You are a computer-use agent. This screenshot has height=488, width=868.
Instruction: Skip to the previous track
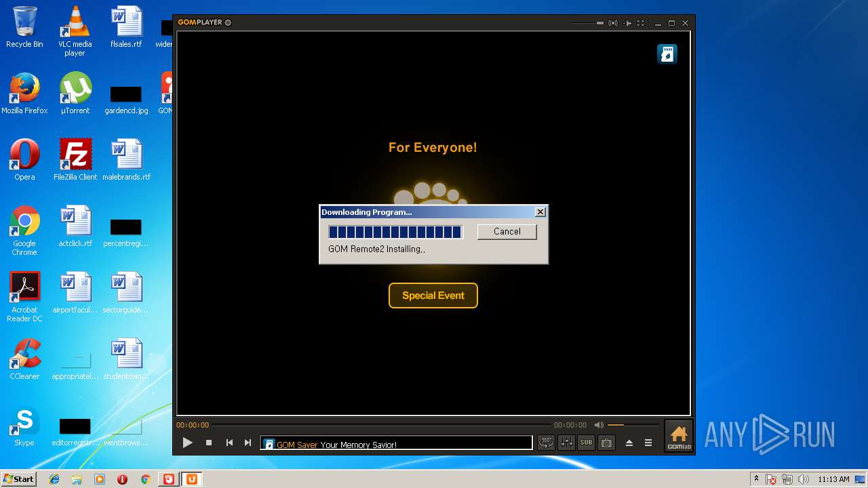pos(229,443)
